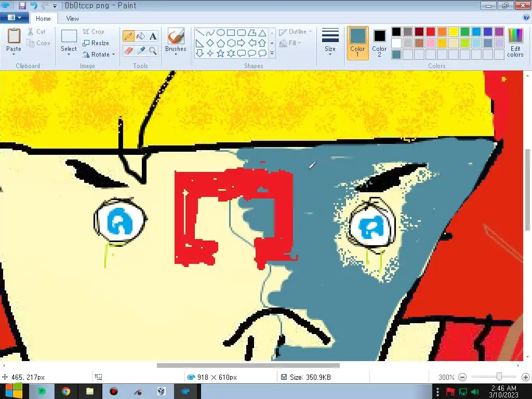Pick the red color swatch
The height and width of the screenshot is (399, 532).
pyautogui.click(x=431, y=32)
